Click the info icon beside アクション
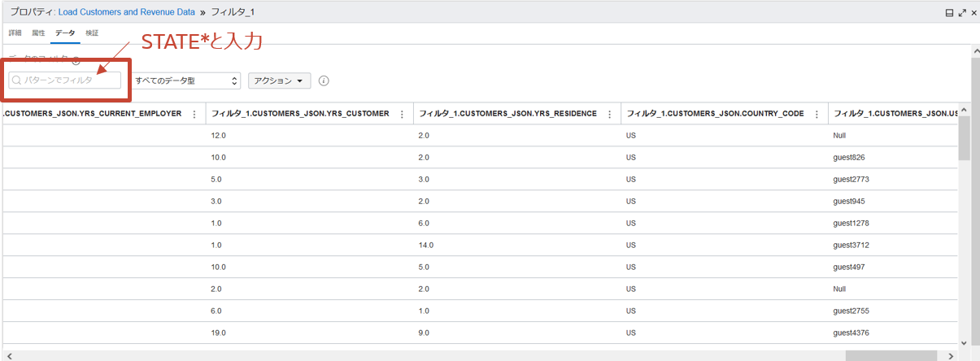 pyautogui.click(x=324, y=81)
